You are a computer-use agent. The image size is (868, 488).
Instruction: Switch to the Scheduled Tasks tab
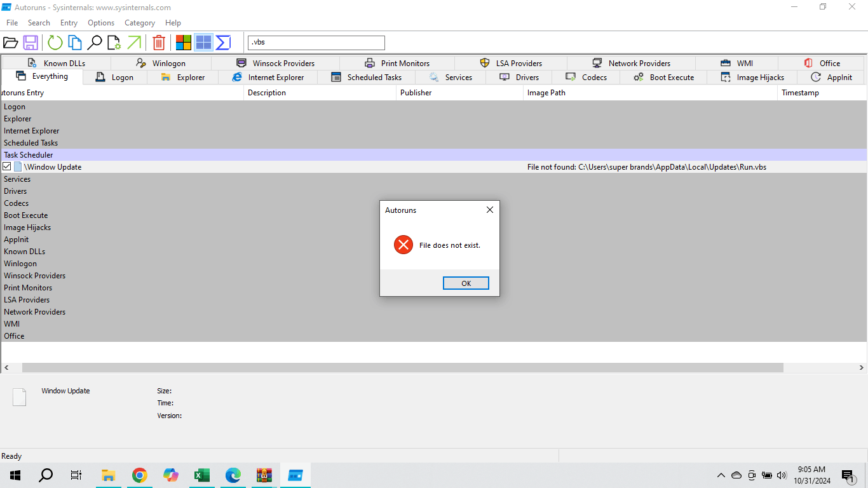pyautogui.click(x=366, y=77)
